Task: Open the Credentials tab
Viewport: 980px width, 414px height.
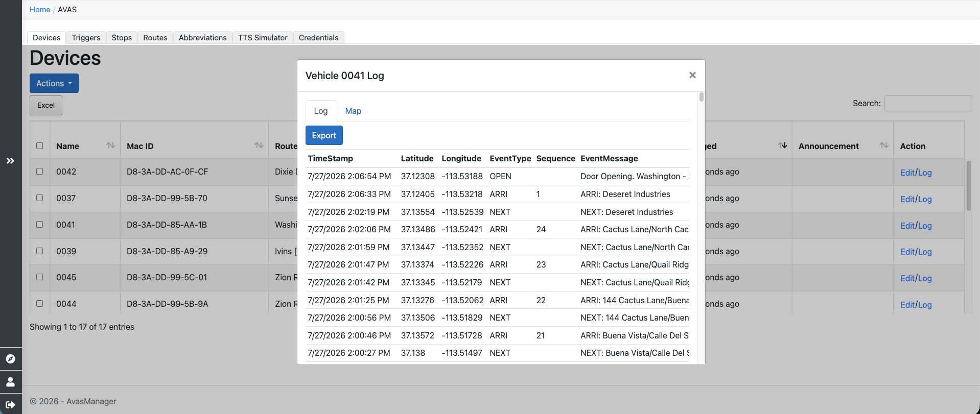Action: tap(319, 38)
